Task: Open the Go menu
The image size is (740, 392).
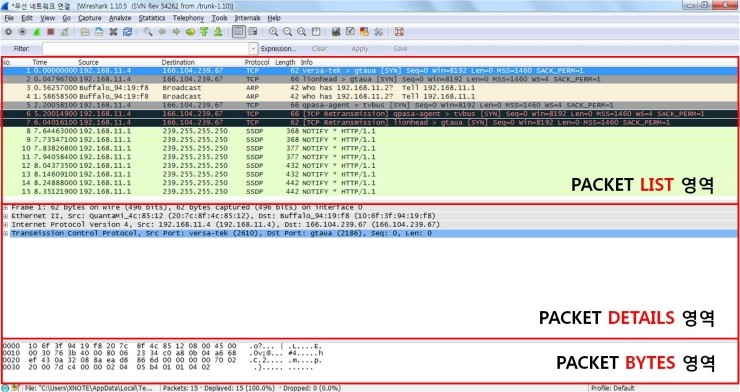Action: [67, 18]
